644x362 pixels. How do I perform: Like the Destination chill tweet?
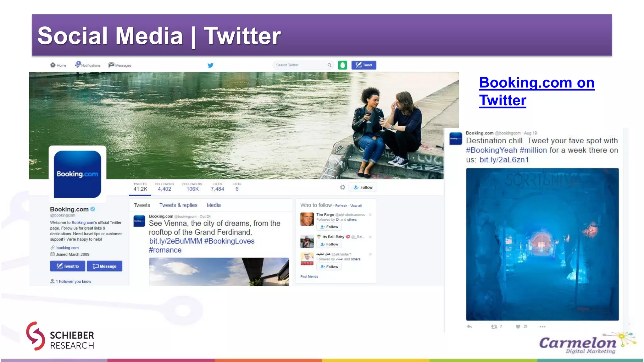click(518, 326)
